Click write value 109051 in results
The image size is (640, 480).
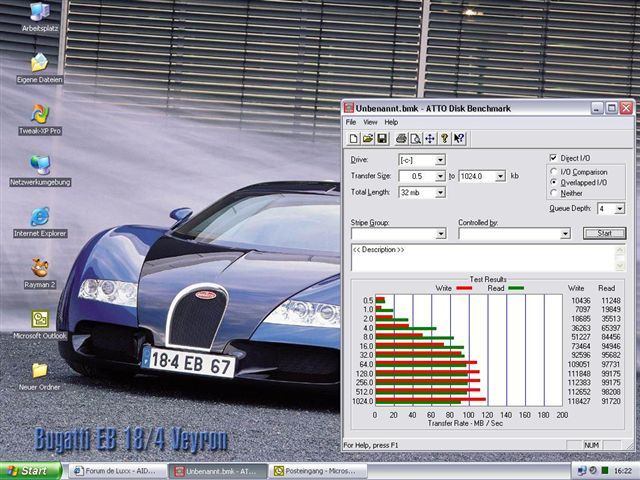(579, 364)
